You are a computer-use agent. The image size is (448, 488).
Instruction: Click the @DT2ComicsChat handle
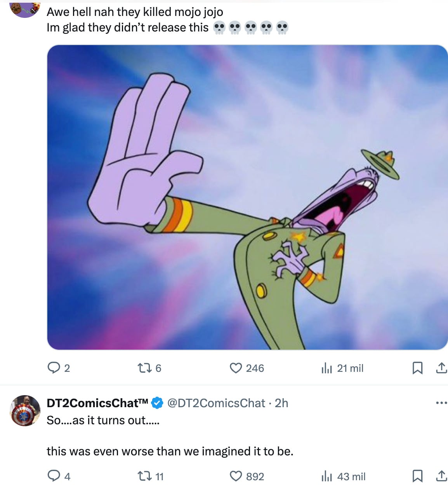tap(216, 403)
